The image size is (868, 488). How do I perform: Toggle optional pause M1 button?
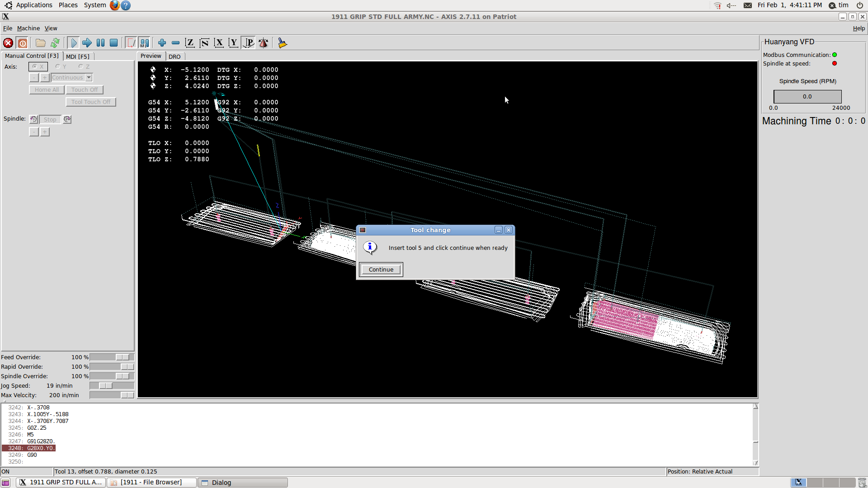(x=144, y=43)
